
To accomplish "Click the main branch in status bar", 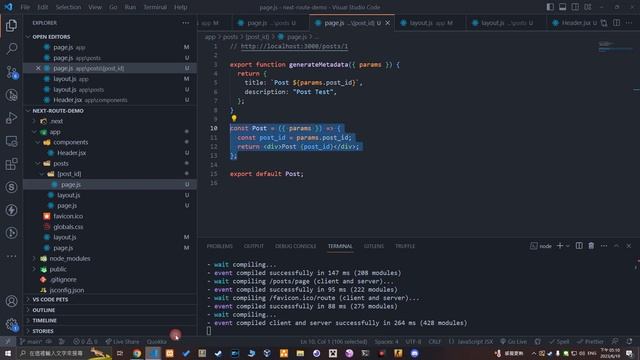I will tap(31, 342).
